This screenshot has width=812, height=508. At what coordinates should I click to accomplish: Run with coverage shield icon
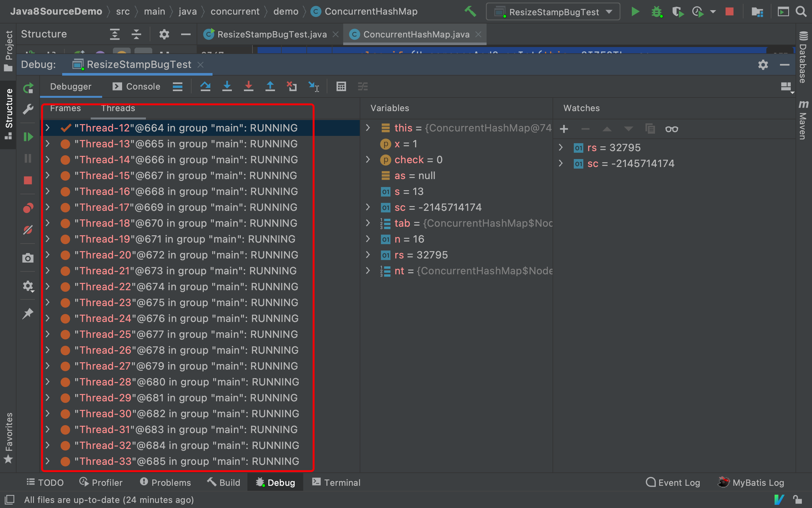[678, 12]
